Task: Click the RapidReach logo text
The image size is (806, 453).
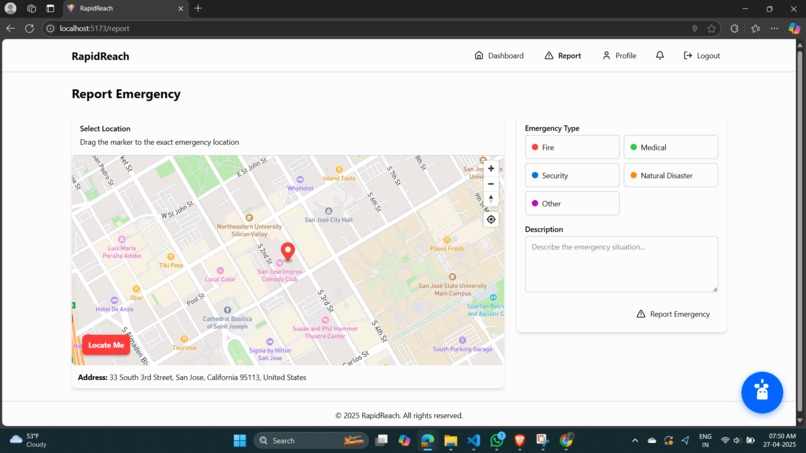Action: pos(100,56)
